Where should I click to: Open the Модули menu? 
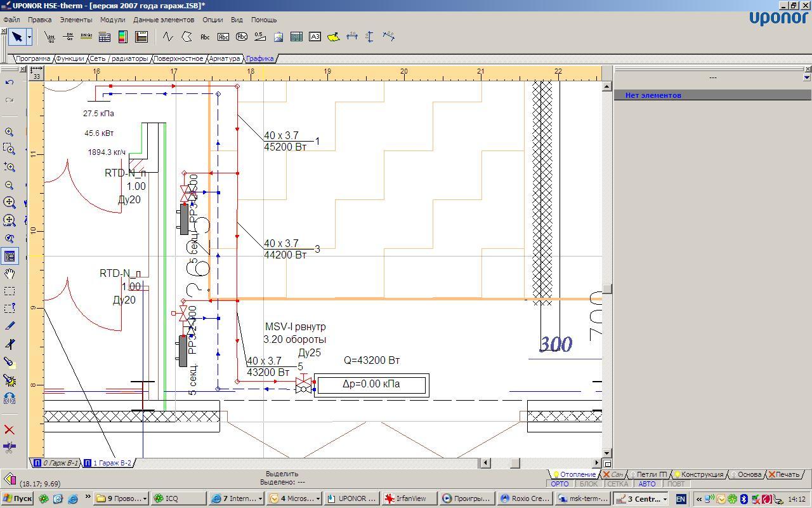click(112, 20)
